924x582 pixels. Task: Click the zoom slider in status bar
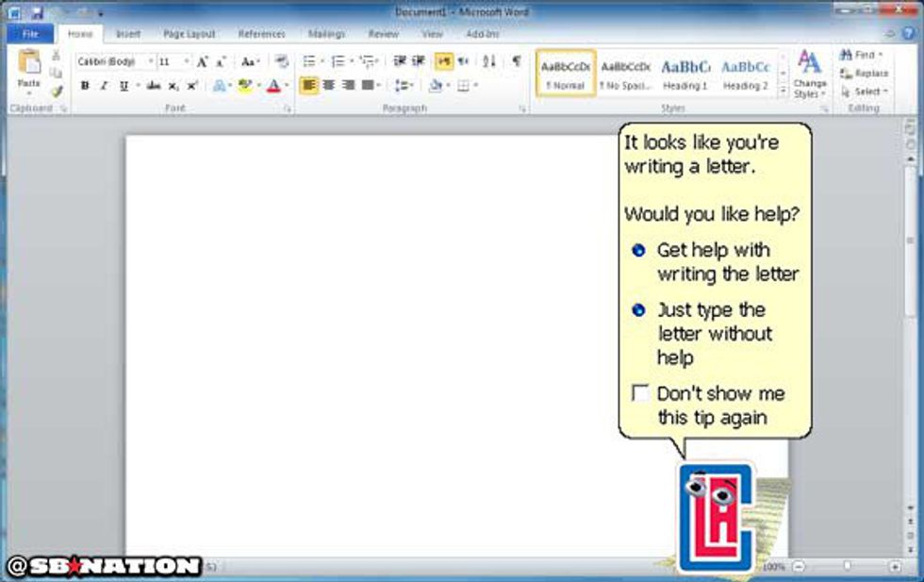(x=847, y=567)
